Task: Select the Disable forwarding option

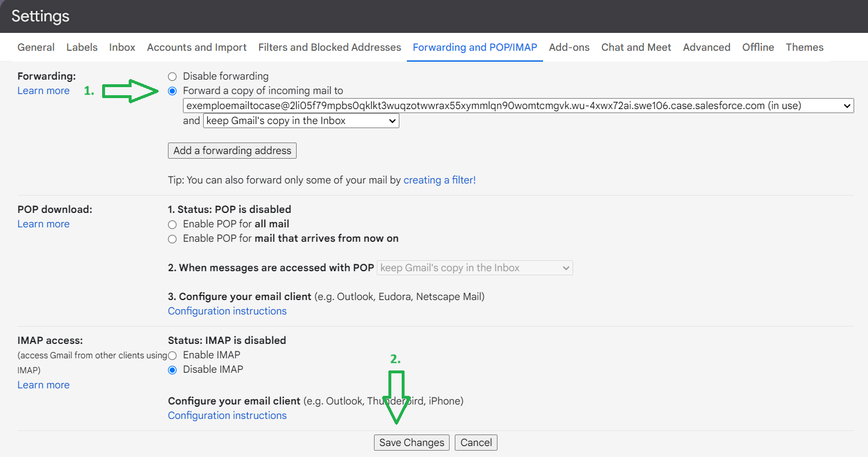Action: pyautogui.click(x=172, y=76)
